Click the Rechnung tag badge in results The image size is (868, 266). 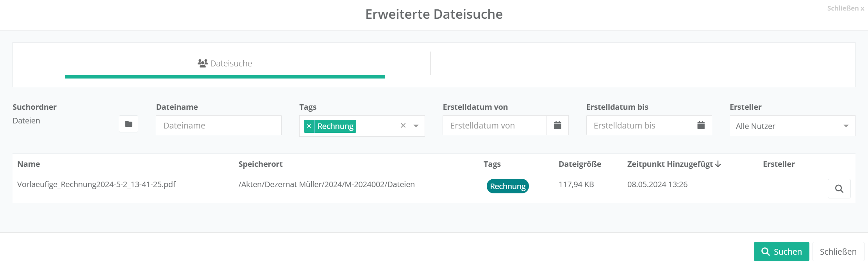click(x=507, y=186)
